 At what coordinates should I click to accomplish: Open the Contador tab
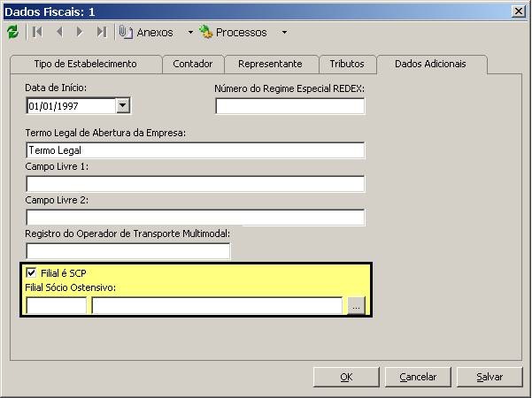pyautogui.click(x=193, y=64)
